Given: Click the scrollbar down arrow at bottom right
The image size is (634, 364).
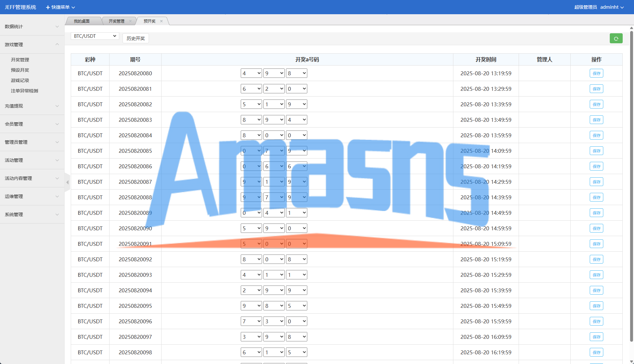Looking at the screenshot, I should tap(631, 361).
